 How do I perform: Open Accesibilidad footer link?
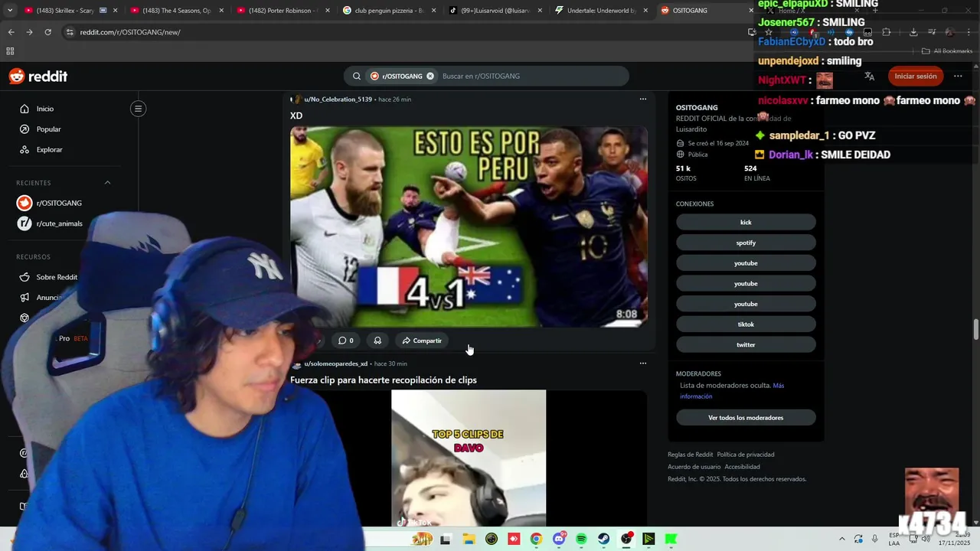[742, 467]
